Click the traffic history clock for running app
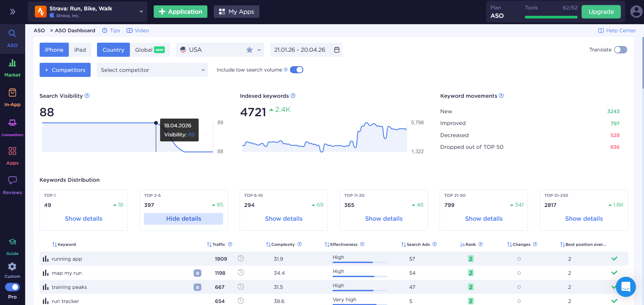The height and width of the screenshot is (305, 644). tap(241, 259)
